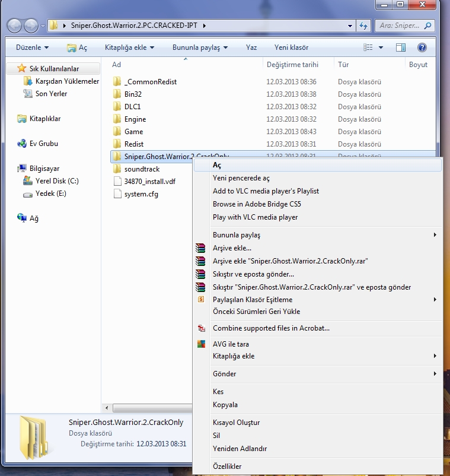Screen dimensions: 450x476
Task: Select Kes from context menu
Action: (317, 392)
